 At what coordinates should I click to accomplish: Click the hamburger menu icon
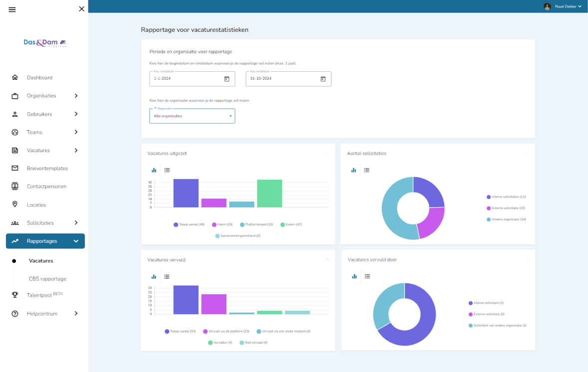pos(12,9)
